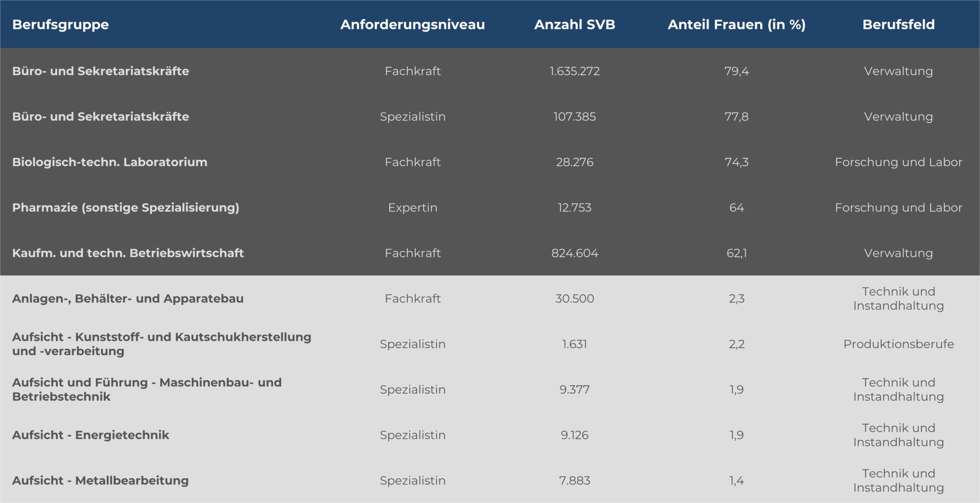Select Pharmazie (sonstige Spezialisierung) row label
980x503 pixels.
125,208
